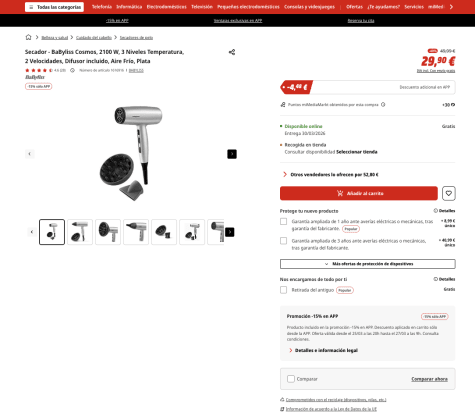The width and height of the screenshot is (475, 413).
Task: Expand Otros vendedores lo ofrecen offer
Action: point(334,175)
